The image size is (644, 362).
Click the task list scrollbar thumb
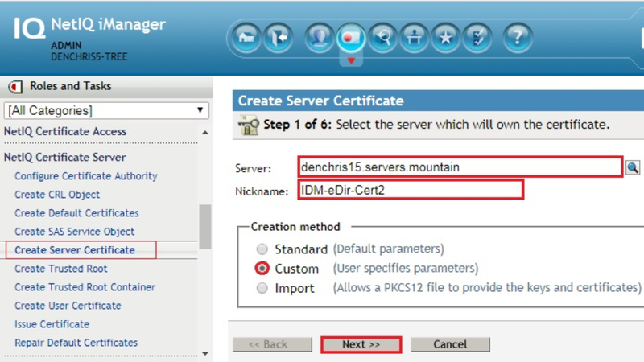pos(205,227)
